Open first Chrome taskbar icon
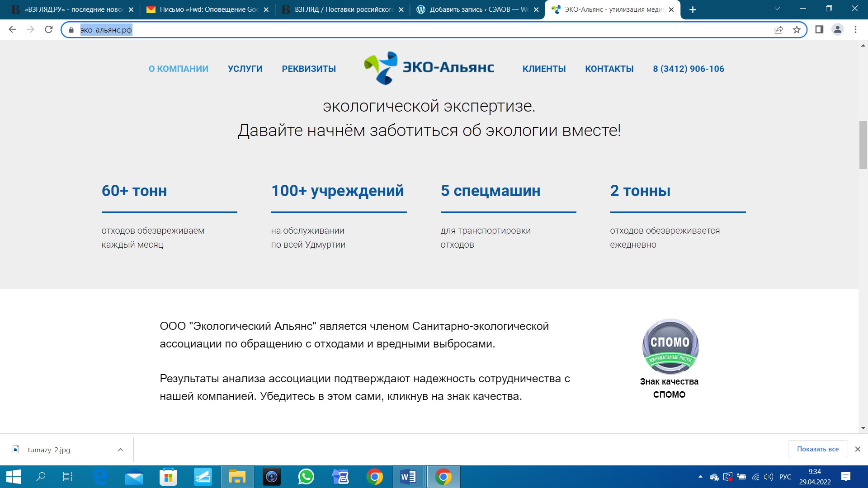Screen dimensions: 868x488 [x=375, y=477]
